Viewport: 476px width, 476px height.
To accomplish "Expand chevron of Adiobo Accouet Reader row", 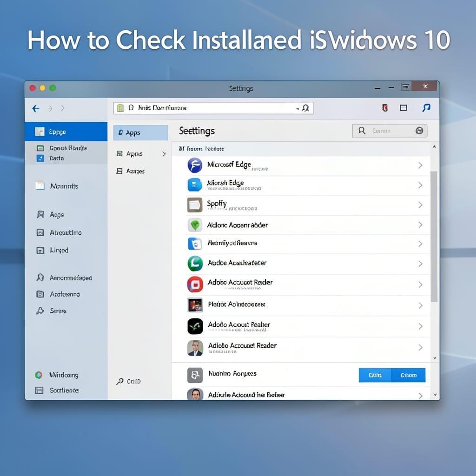I will (x=420, y=347).
